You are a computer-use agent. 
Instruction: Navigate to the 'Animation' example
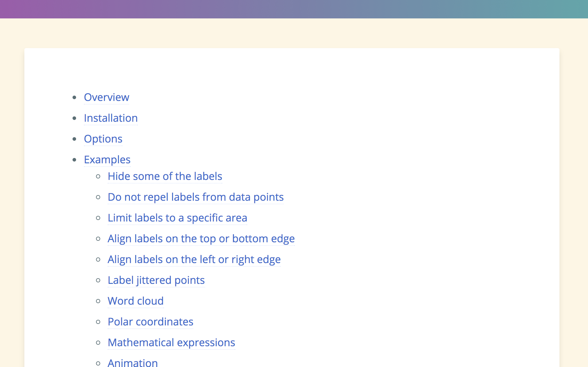133,362
